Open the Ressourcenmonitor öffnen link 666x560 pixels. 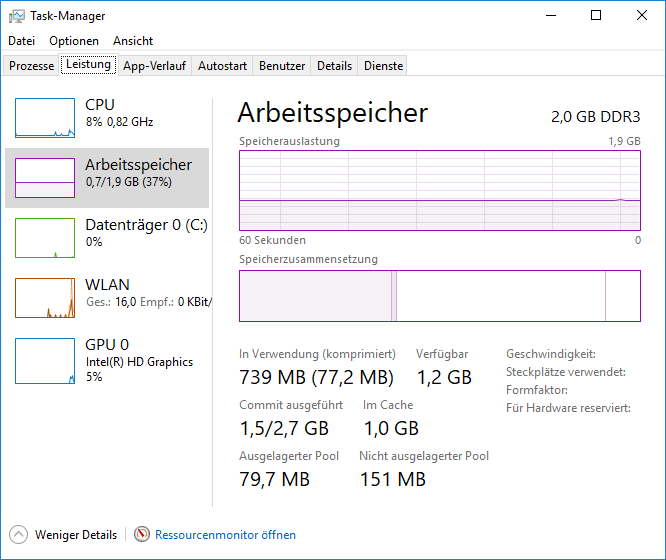(x=225, y=535)
